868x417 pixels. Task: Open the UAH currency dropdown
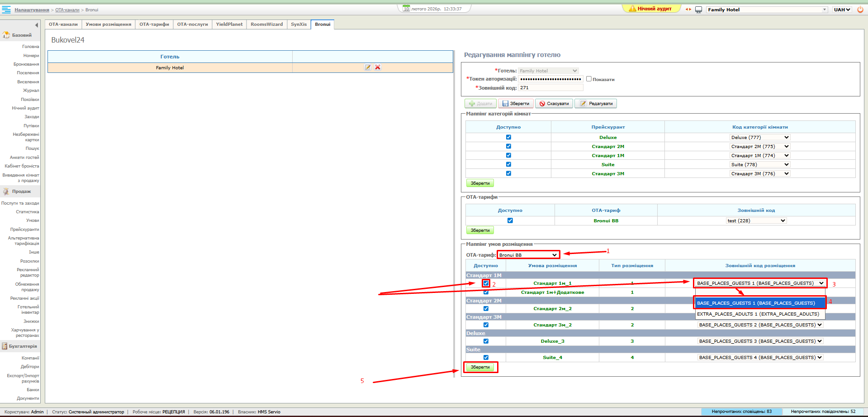tap(842, 10)
